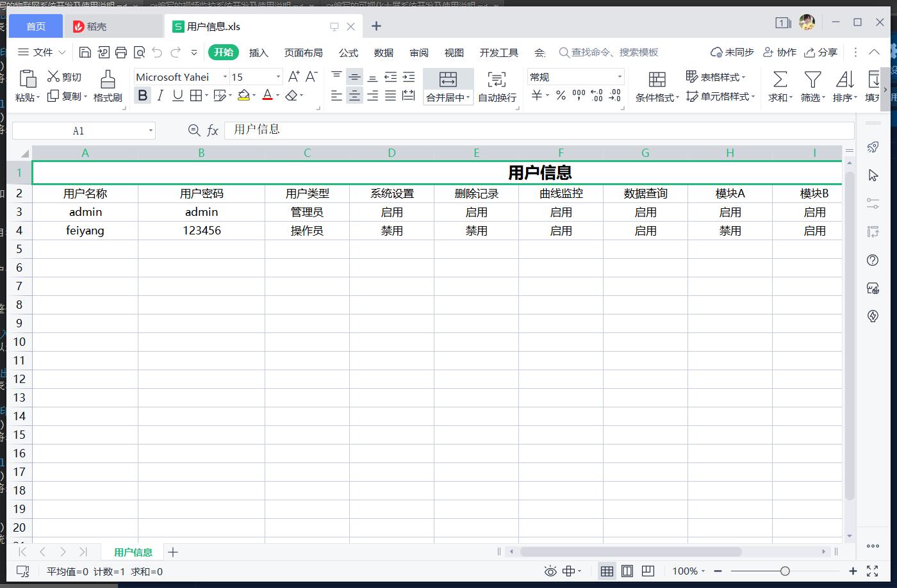The width and height of the screenshot is (897, 588).
Task: Open the Insert (插入) ribbon tab
Action: point(258,53)
